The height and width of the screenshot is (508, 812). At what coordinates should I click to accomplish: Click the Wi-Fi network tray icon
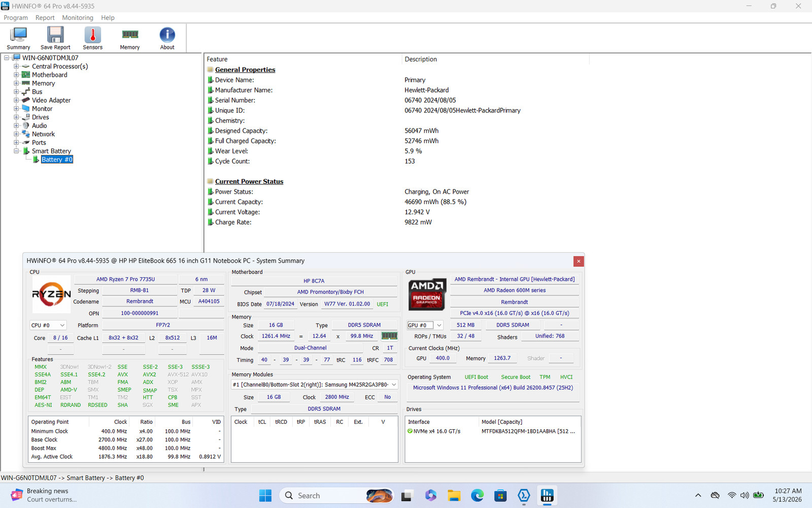732,495
